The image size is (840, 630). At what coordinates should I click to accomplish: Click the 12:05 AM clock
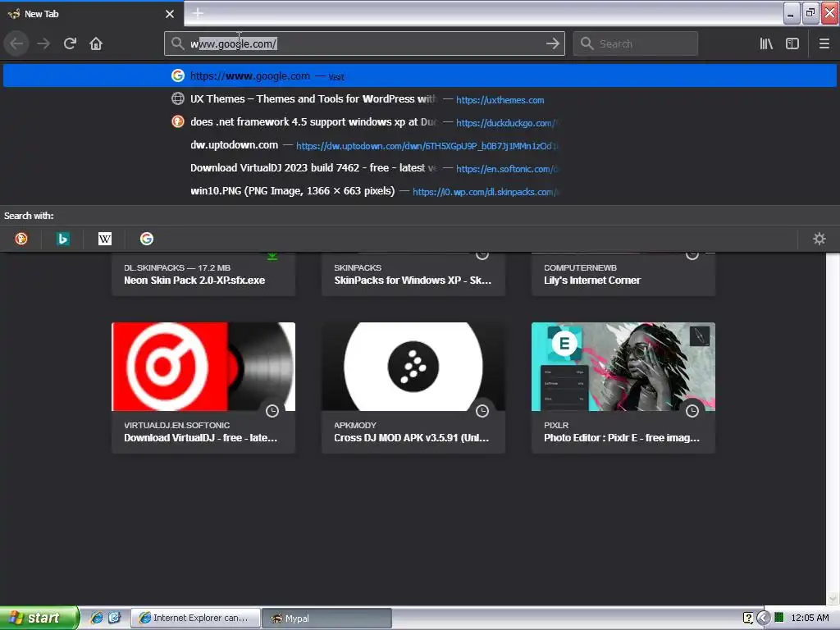[810, 618]
